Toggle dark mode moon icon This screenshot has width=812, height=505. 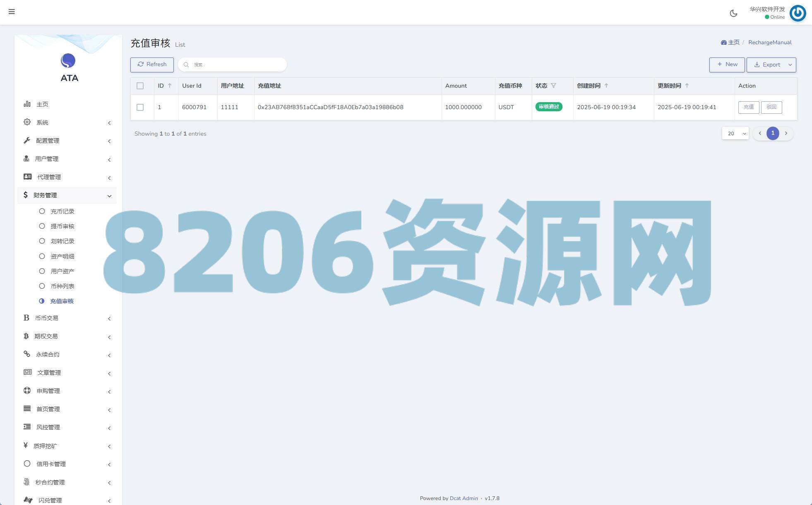[733, 13]
